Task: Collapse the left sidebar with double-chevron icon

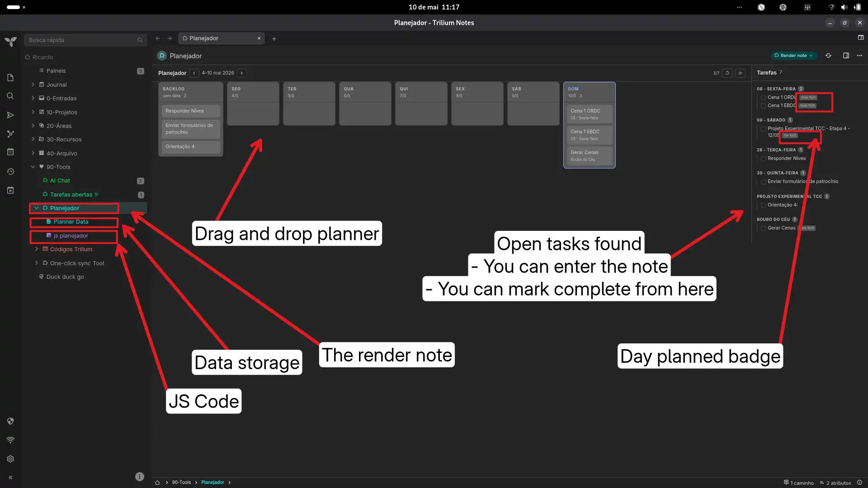Action: pyautogui.click(x=10, y=478)
